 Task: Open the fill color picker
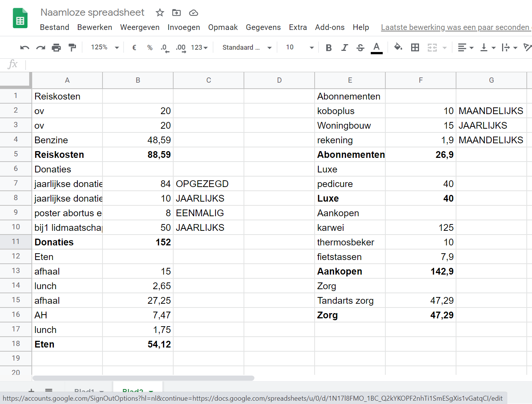(398, 48)
